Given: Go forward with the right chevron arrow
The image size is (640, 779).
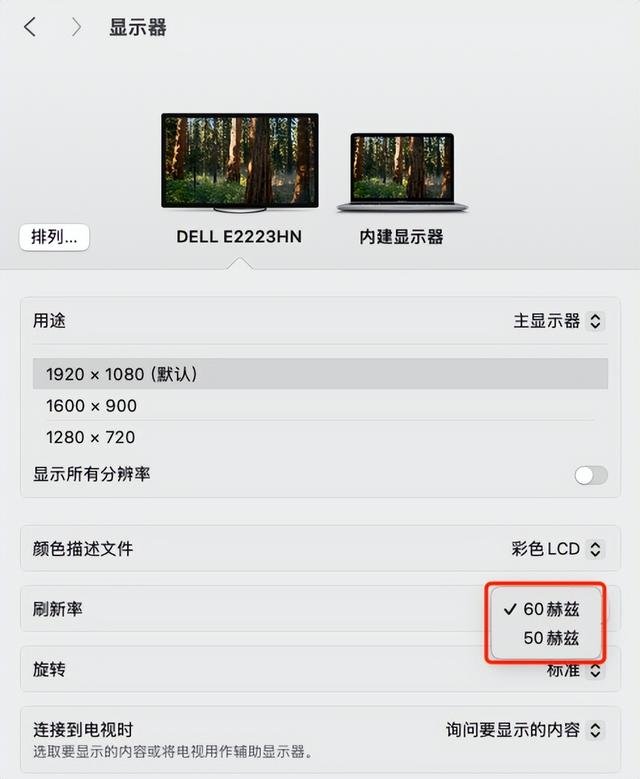Looking at the screenshot, I should pos(76,27).
